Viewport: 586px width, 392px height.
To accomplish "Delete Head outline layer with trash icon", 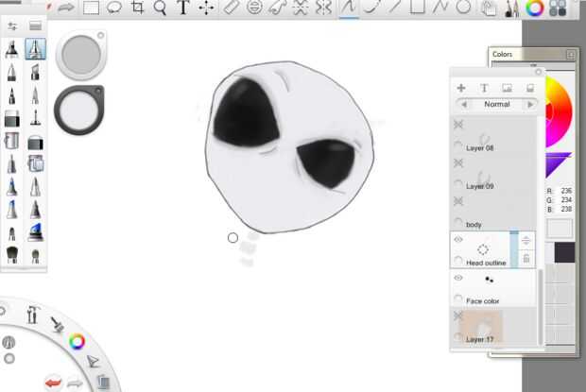I will click(526, 259).
